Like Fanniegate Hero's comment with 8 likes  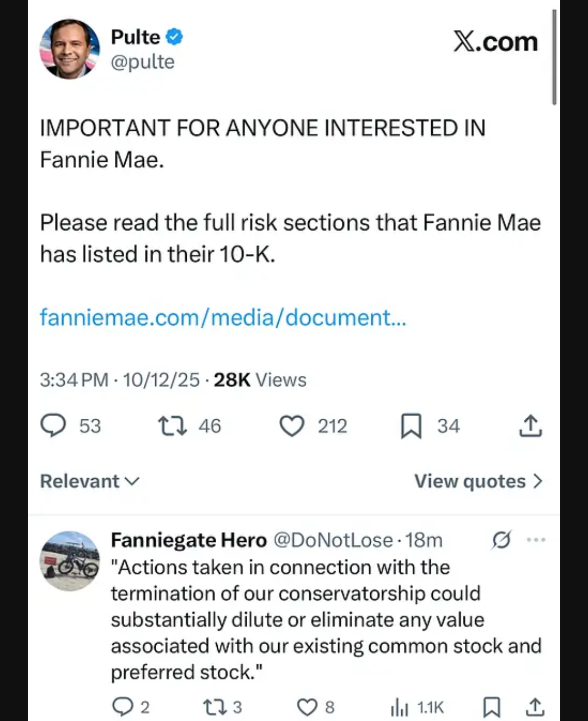pyautogui.click(x=307, y=707)
